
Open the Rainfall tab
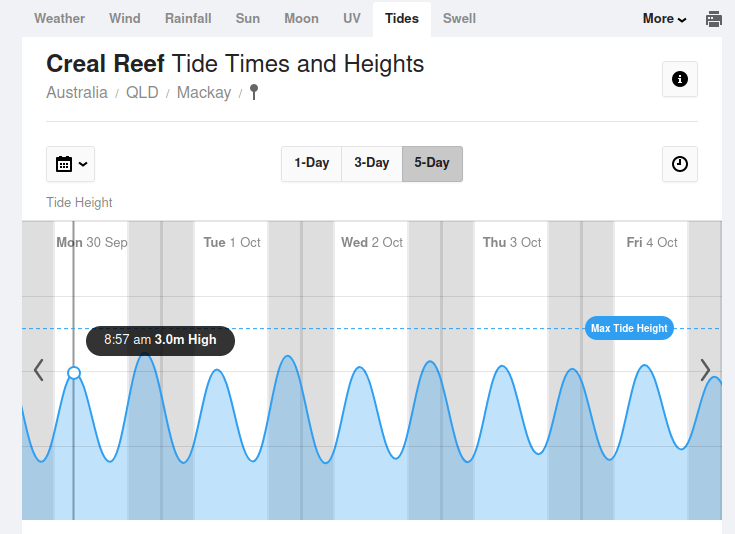point(188,18)
